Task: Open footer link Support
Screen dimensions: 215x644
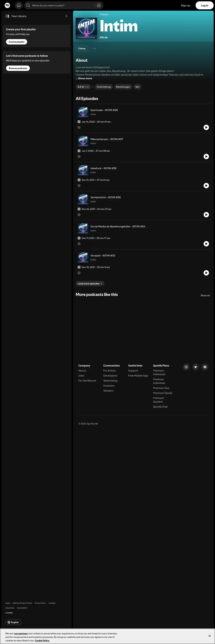Action: pyautogui.click(x=133, y=371)
